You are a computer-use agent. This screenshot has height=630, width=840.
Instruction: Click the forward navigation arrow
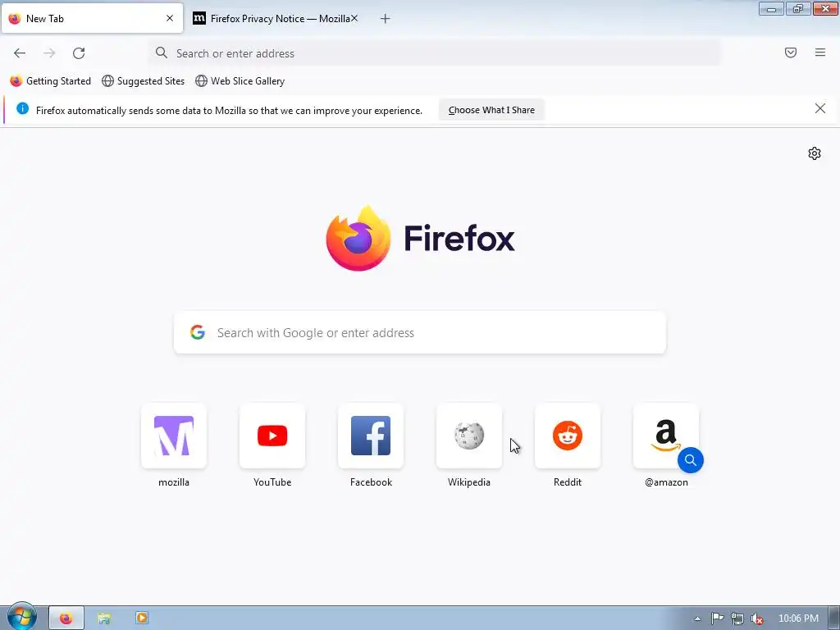[49, 53]
